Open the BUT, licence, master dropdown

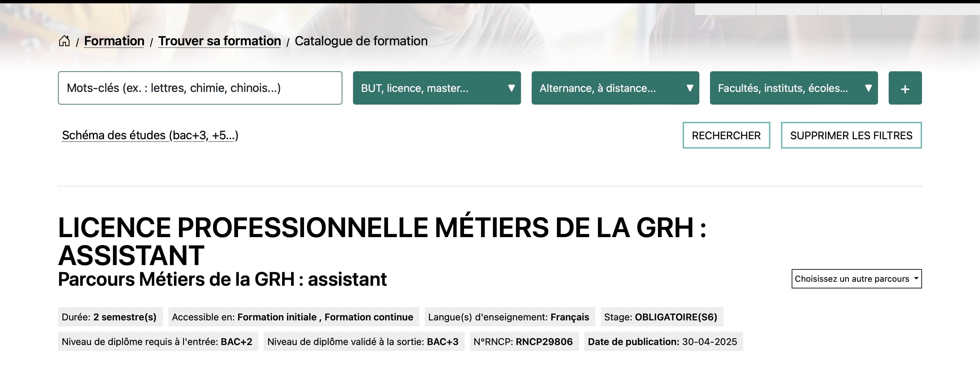437,88
